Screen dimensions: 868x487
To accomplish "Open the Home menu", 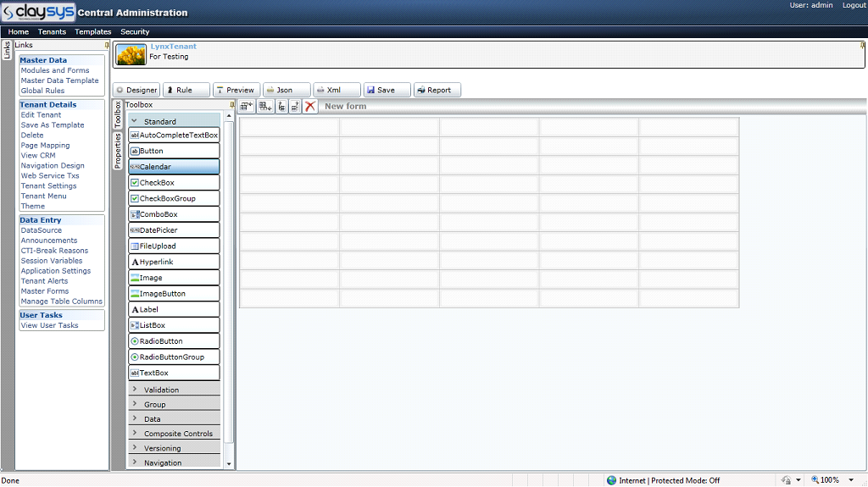I will pos(19,31).
